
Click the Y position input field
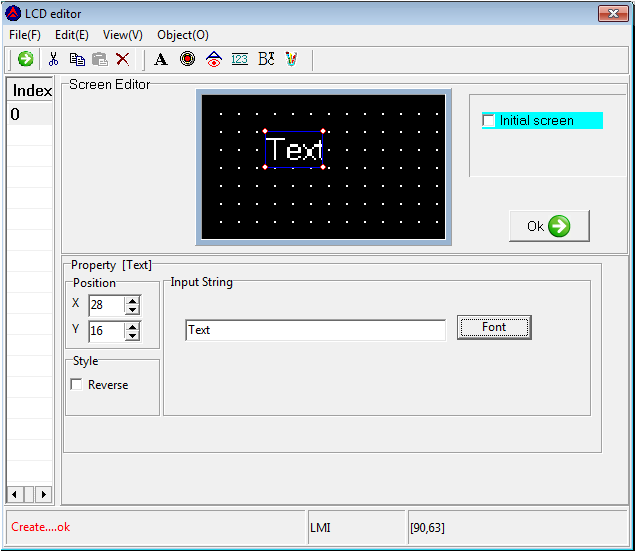(x=107, y=331)
